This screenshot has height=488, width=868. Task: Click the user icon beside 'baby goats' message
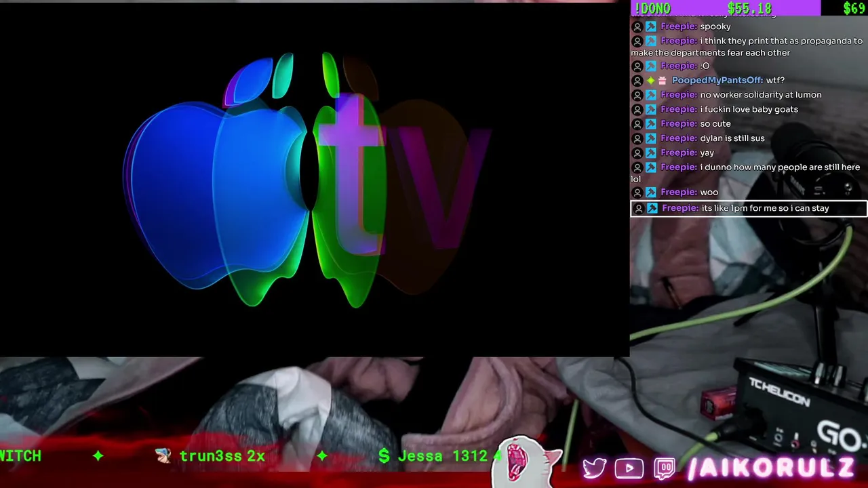637,109
